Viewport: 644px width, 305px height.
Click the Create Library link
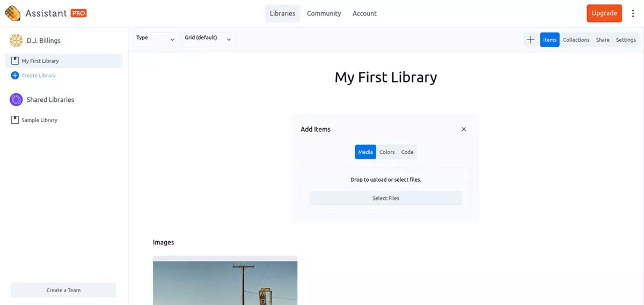click(x=39, y=76)
